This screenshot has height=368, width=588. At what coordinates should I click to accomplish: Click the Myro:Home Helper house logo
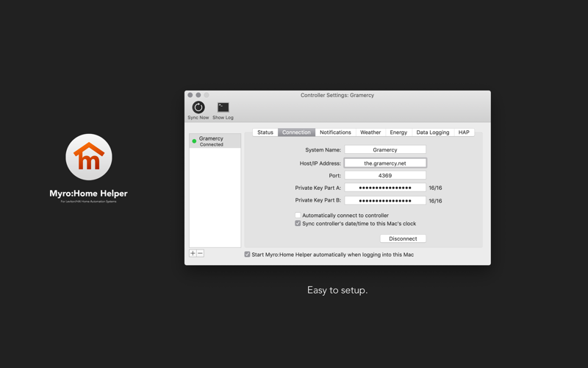(x=89, y=157)
